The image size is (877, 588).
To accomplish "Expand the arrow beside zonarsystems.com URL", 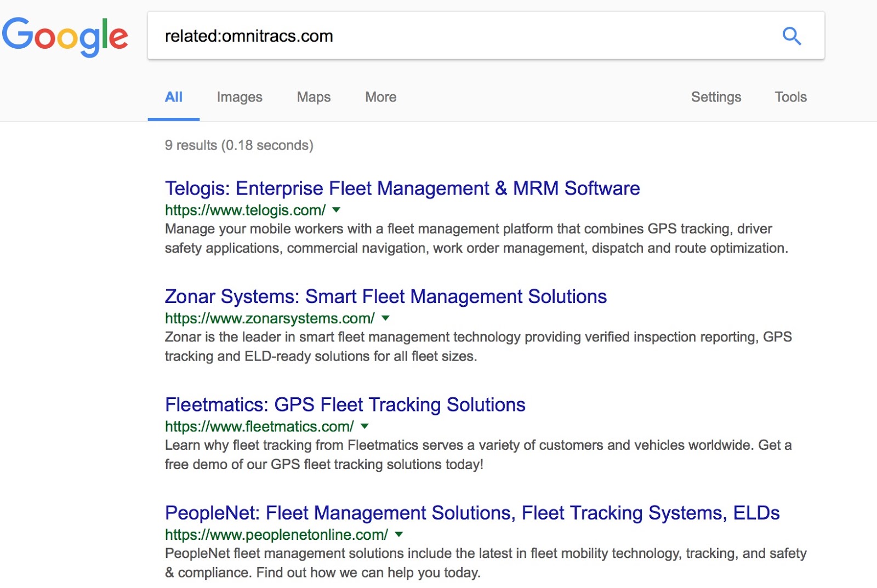I will pos(385,318).
